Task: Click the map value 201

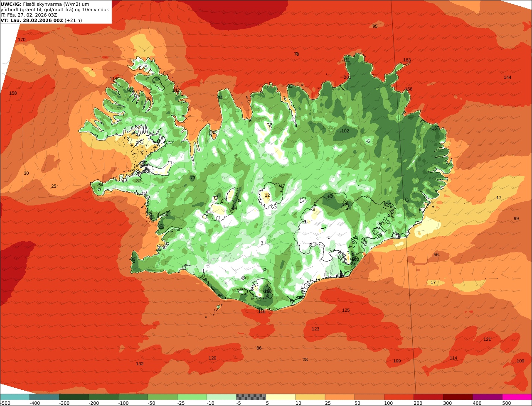Action: [347, 78]
